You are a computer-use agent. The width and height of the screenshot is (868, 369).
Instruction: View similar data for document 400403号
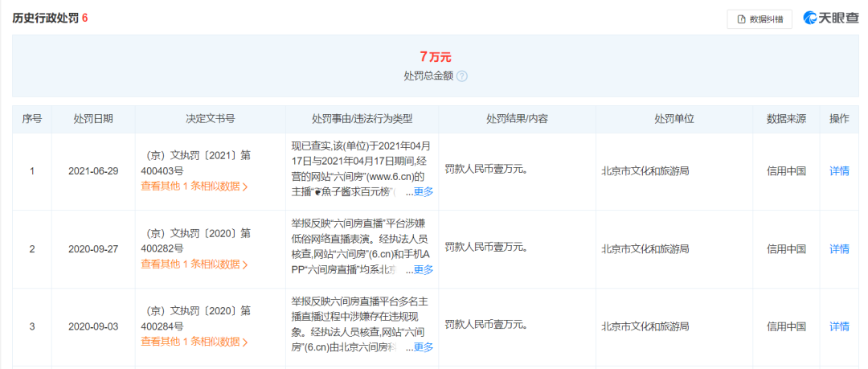pos(194,187)
